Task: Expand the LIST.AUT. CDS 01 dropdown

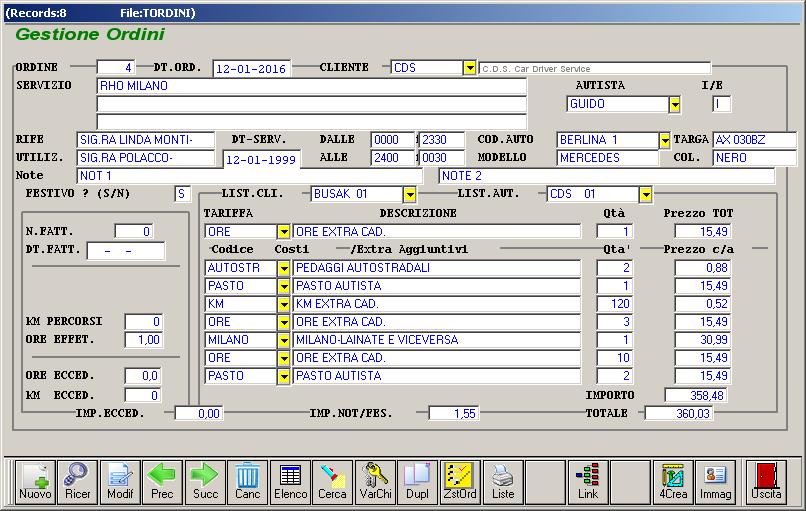Action: [646, 194]
